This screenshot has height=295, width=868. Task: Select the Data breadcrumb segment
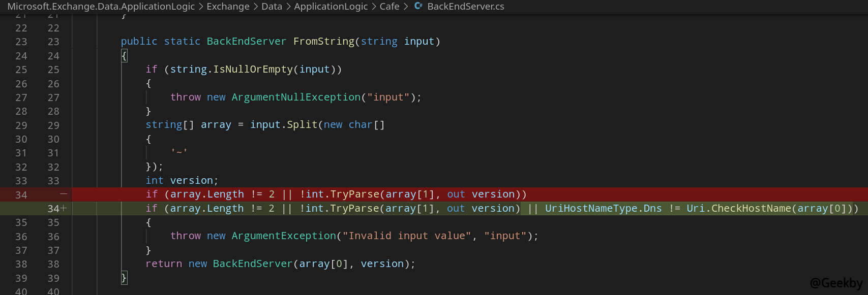[272, 7]
